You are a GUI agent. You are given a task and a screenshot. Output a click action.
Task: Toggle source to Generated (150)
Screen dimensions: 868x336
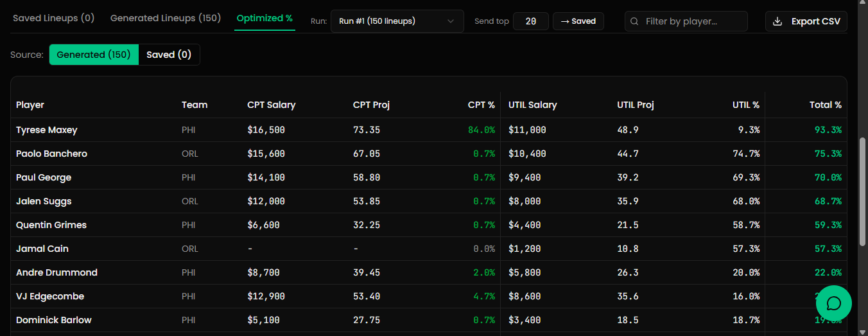(94, 55)
